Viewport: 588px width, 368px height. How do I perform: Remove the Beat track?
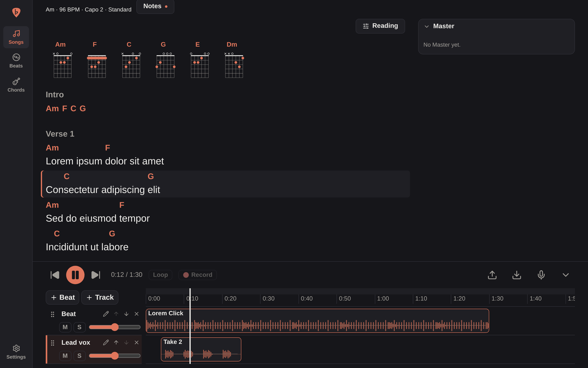coord(137,314)
